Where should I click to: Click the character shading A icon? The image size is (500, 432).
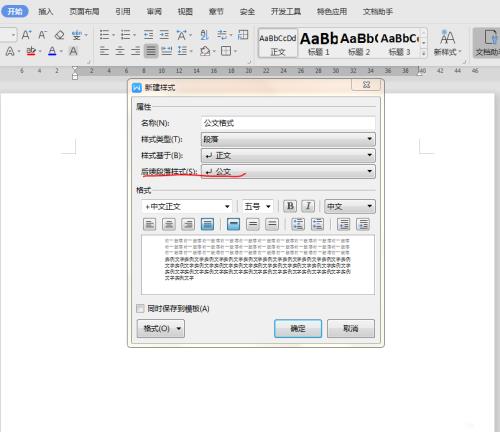pos(73,51)
